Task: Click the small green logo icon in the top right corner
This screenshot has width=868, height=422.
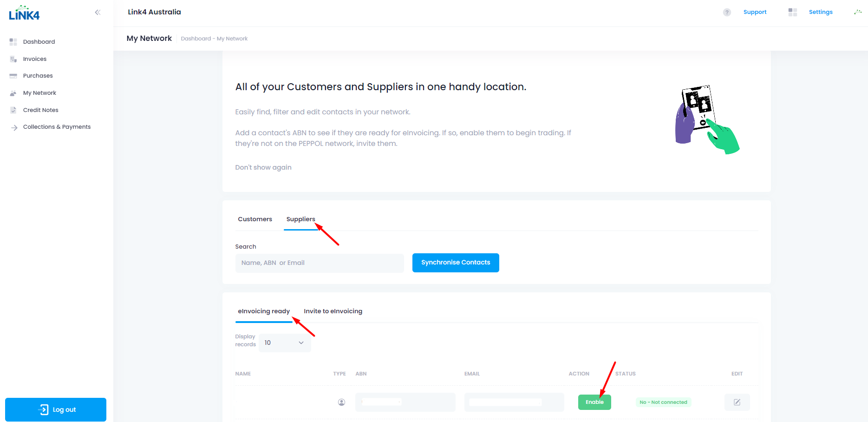Action: (x=858, y=12)
